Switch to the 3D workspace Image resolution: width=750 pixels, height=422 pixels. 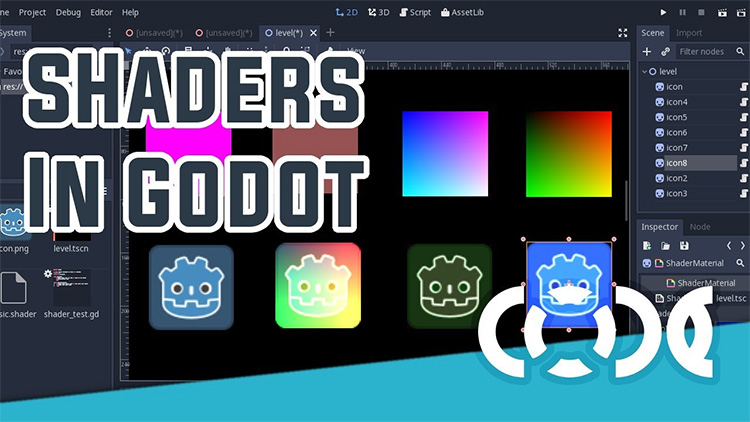[x=378, y=12]
